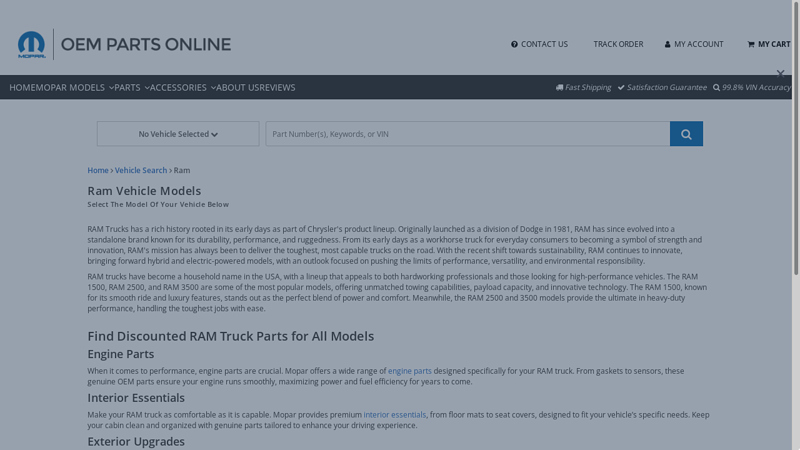Expand the Parts menu chevron
This screenshot has height=450, width=800.
(x=147, y=88)
